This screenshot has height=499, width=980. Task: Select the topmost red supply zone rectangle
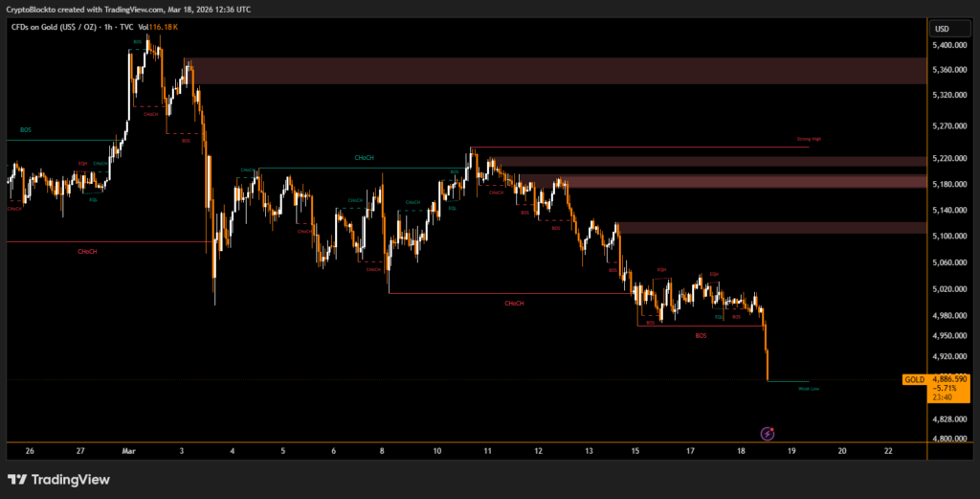[555, 70]
